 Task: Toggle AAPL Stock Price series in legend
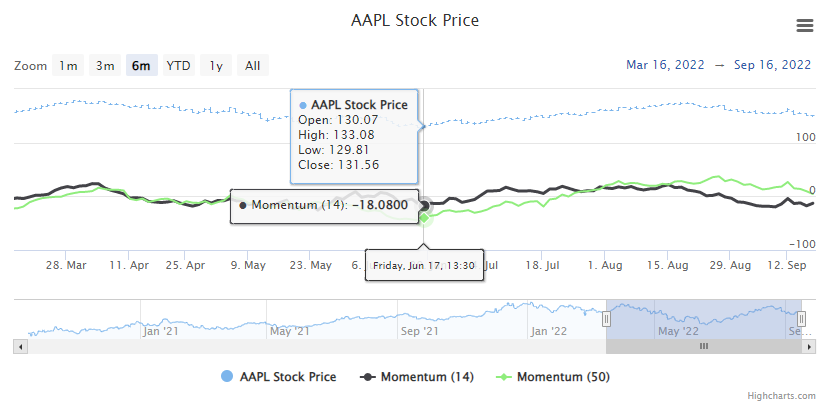[277, 377]
